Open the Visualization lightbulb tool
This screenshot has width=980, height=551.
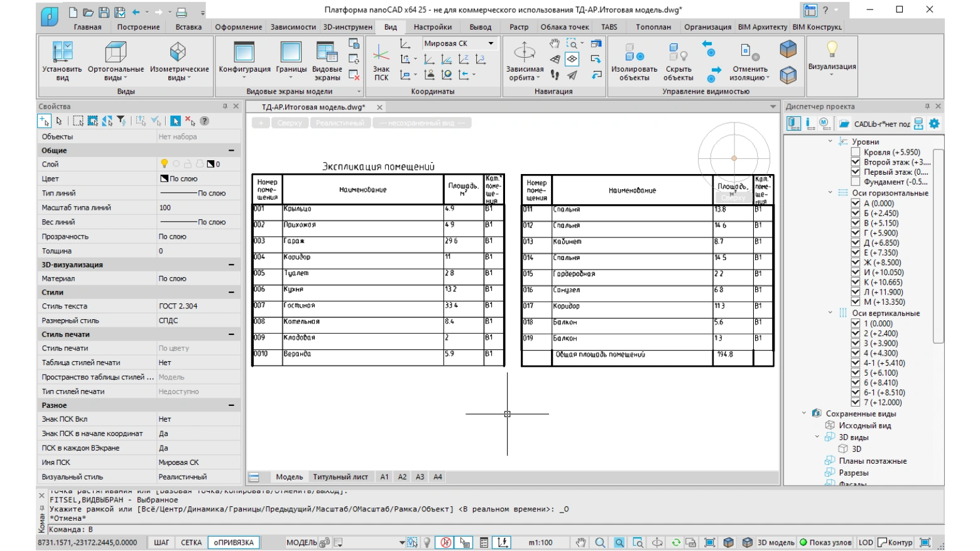click(832, 50)
